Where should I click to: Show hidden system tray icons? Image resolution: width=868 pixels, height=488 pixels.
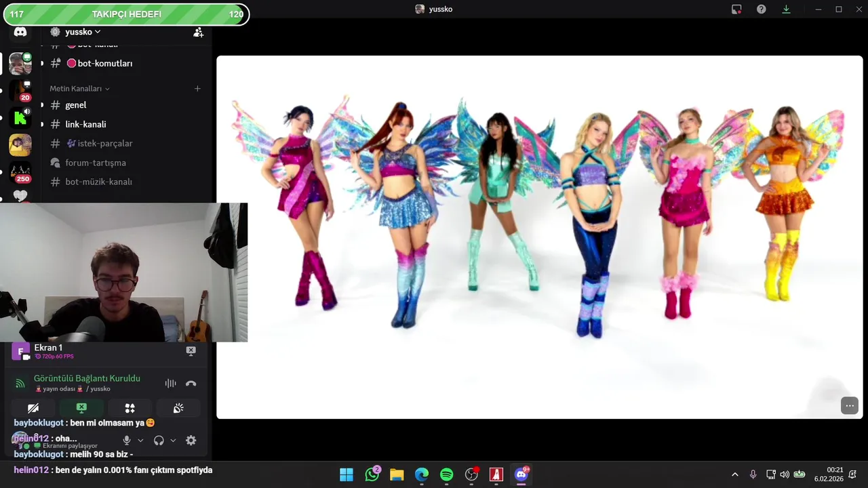point(734,474)
